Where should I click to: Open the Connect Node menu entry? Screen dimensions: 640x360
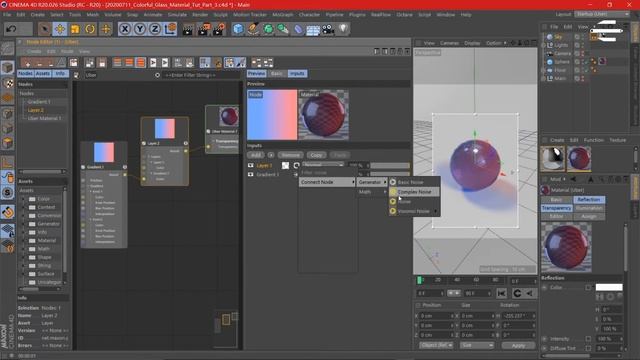click(x=328, y=182)
